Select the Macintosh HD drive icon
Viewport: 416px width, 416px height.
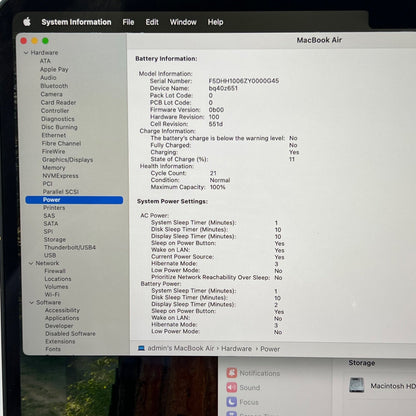(357, 385)
